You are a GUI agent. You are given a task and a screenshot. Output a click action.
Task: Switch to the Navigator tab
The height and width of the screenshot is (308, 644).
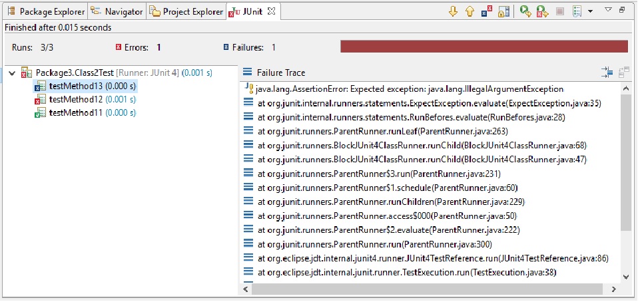pos(118,11)
